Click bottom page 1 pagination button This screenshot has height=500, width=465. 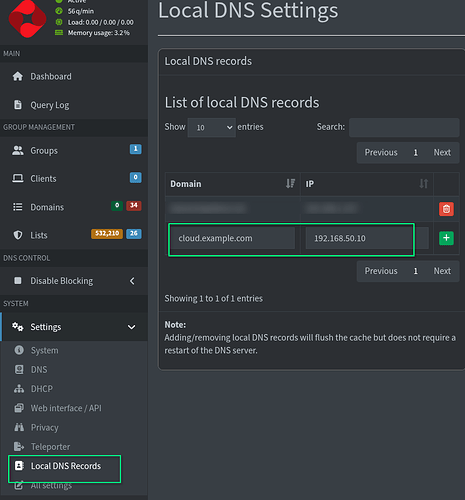pyautogui.click(x=415, y=271)
